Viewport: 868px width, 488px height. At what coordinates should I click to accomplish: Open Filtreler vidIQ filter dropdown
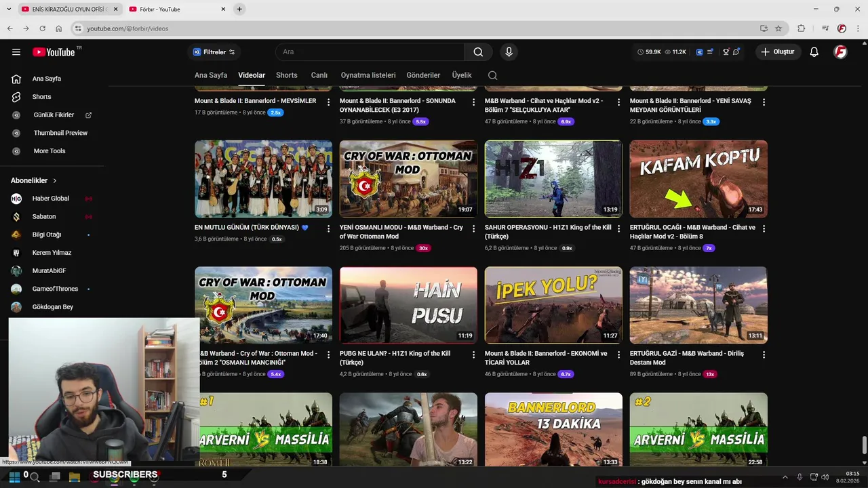[x=214, y=52]
